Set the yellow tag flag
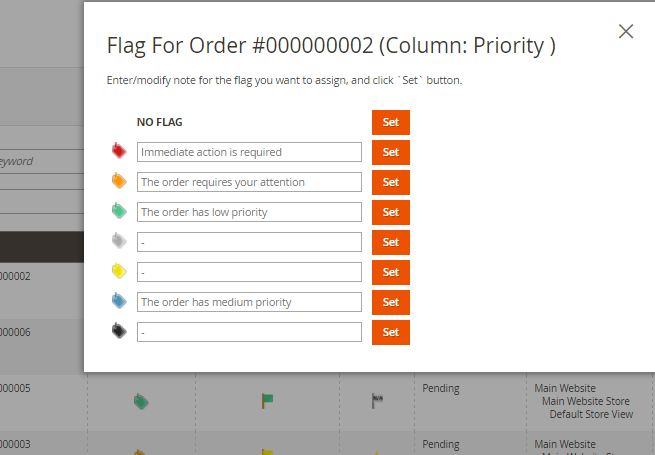655x455 pixels. 391,273
